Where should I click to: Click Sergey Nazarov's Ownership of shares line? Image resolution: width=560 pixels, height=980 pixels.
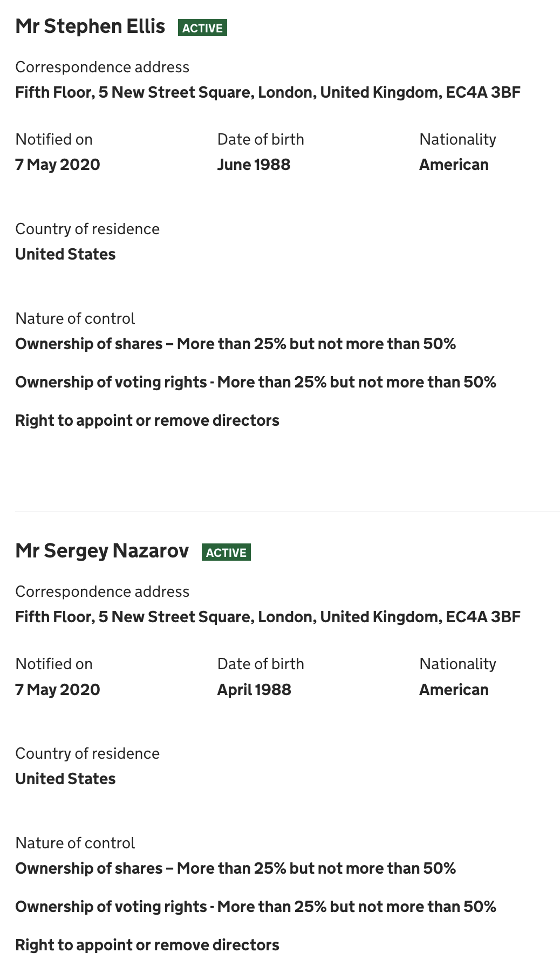[235, 868]
